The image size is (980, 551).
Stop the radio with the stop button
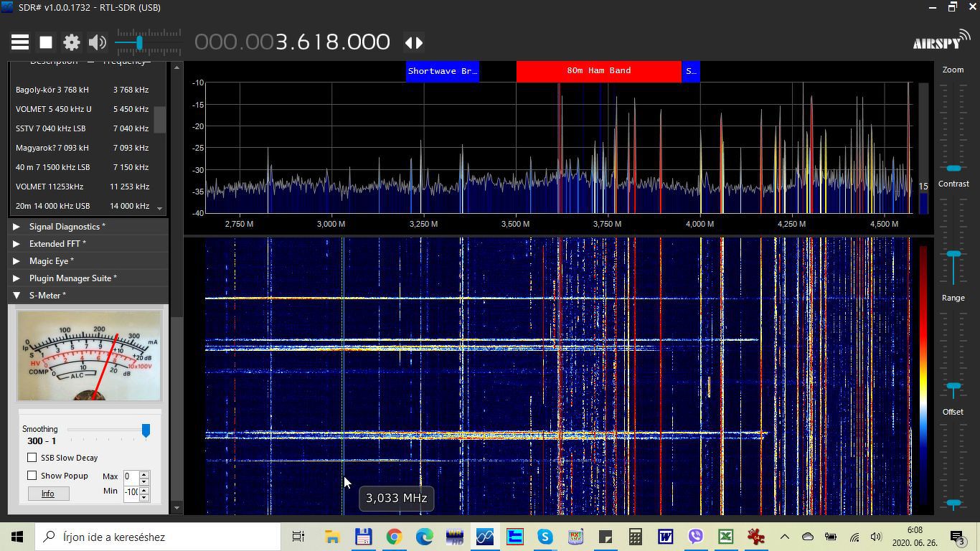click(46, 42)
